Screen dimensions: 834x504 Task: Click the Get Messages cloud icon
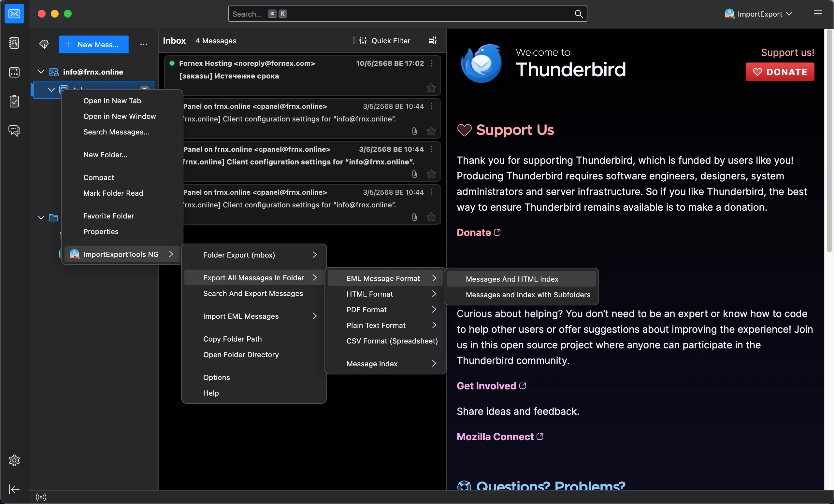coord(44,44)
